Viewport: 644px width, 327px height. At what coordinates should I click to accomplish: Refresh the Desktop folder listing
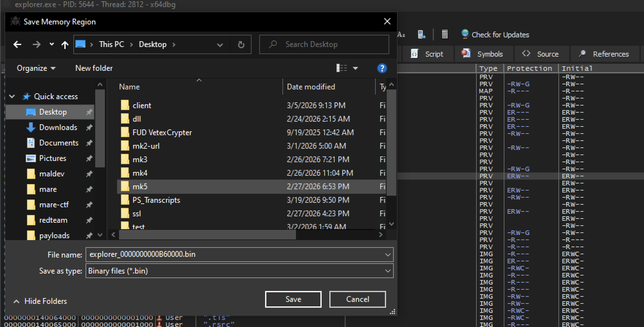click(241, 45)
